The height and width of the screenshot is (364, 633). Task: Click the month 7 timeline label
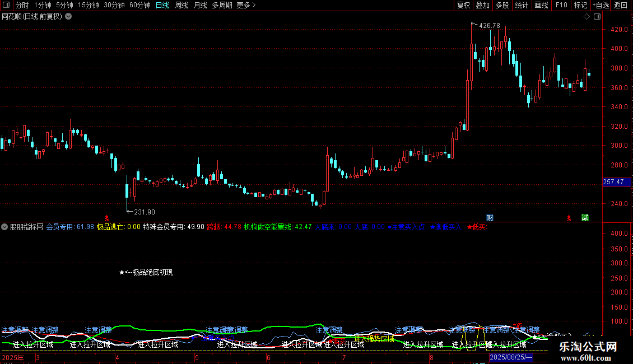pos(344,358)
